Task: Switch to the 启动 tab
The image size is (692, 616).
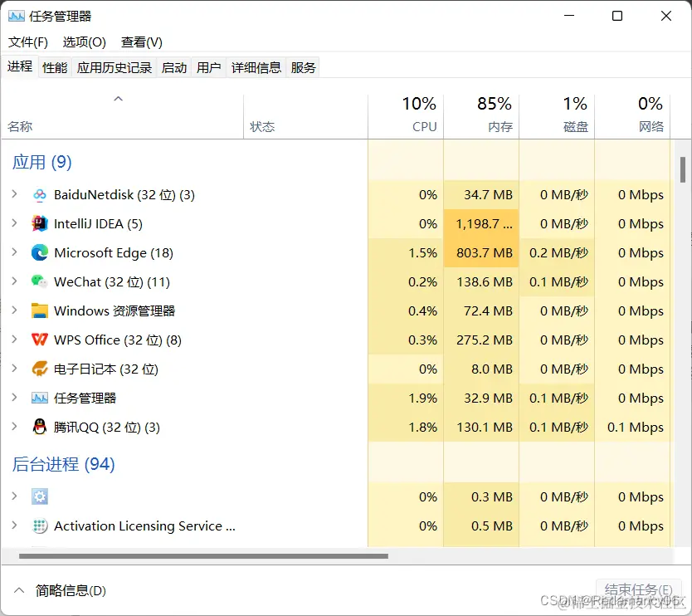Action: coord(174,67)
